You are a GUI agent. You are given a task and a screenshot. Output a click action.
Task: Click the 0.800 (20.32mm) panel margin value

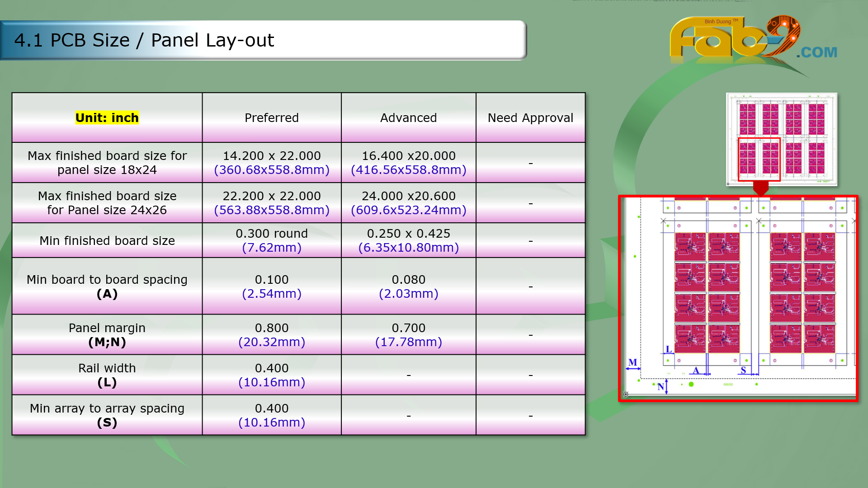tap(271, 335)
